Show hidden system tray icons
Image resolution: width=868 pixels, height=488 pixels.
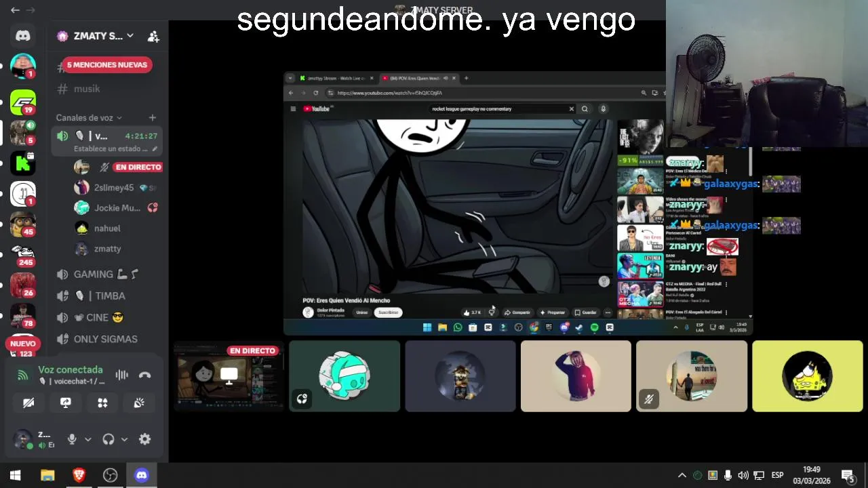[x=682, y=476]
